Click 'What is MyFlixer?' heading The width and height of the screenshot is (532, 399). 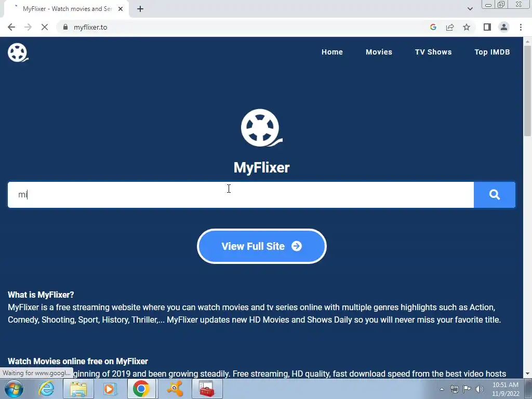41,295
